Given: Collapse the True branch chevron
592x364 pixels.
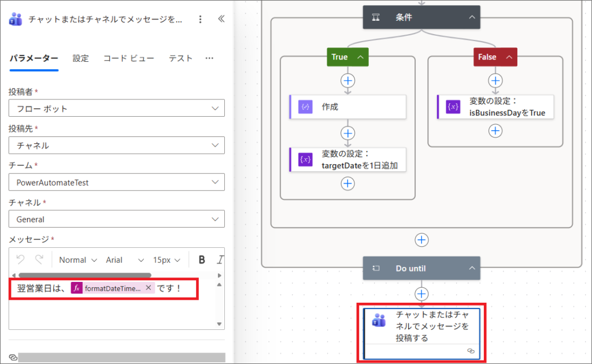Looking at the screenshot, I should (360, 57).
